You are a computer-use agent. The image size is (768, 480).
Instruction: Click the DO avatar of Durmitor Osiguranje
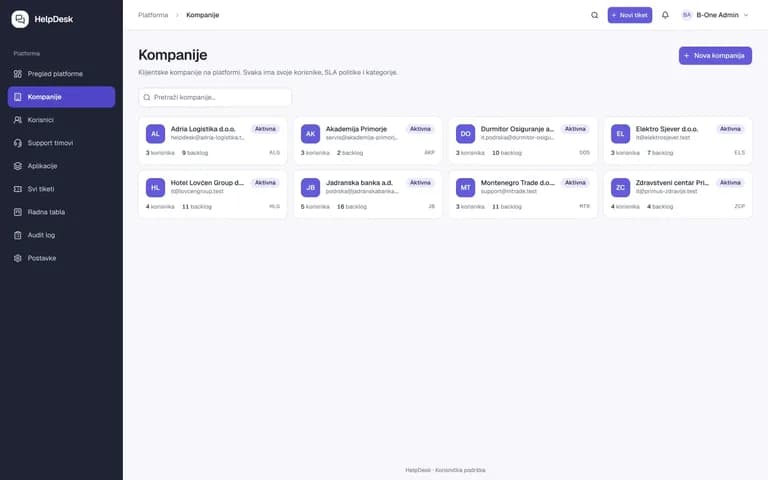click(465, 134)
